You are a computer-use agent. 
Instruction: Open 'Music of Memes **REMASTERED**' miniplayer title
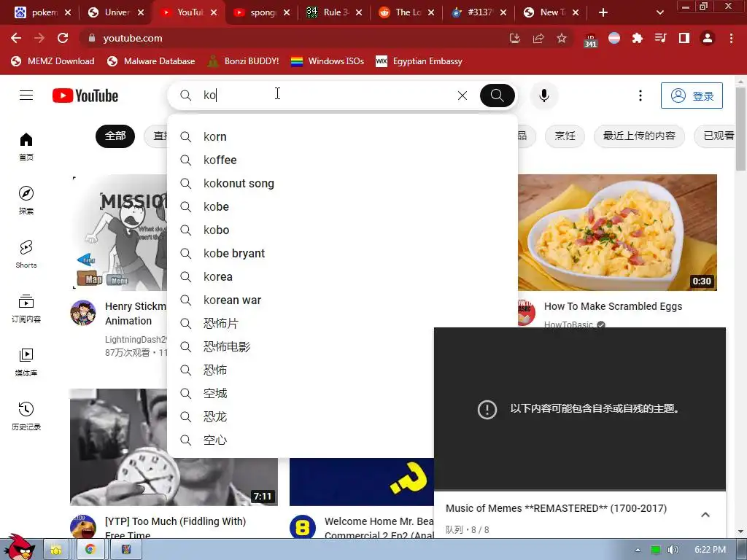point(556,508)
